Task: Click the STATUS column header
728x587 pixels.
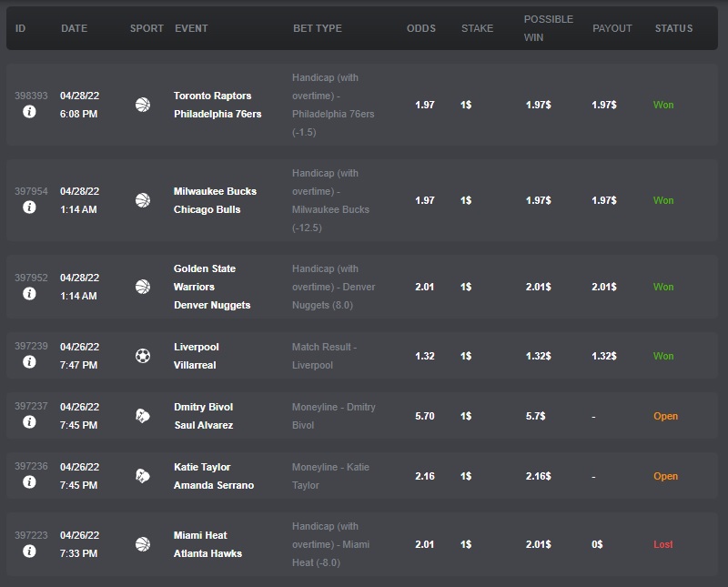Action: click(673, 28)
